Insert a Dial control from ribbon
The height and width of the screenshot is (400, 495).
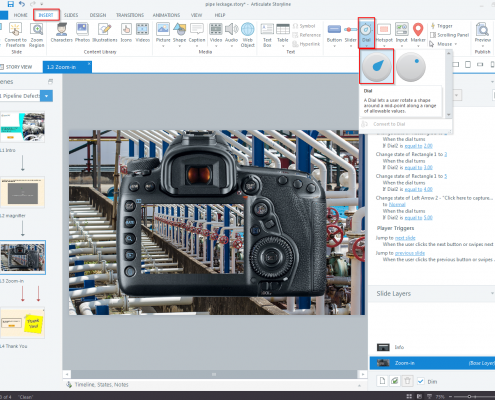366,33
